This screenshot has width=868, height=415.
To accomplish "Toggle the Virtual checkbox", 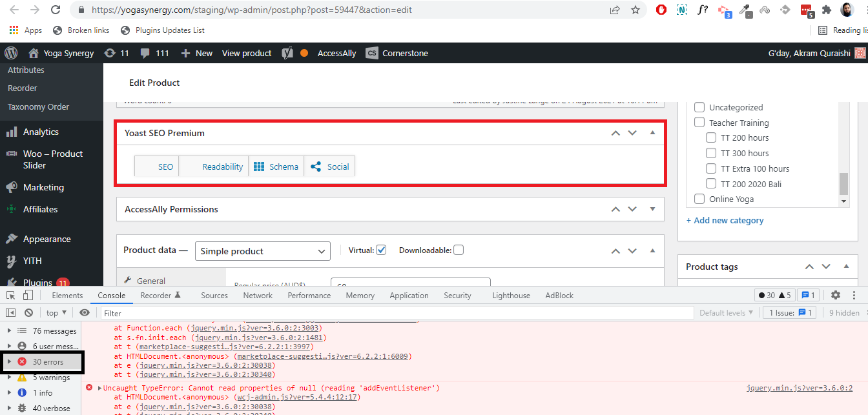I will click(x=381, y=250).
